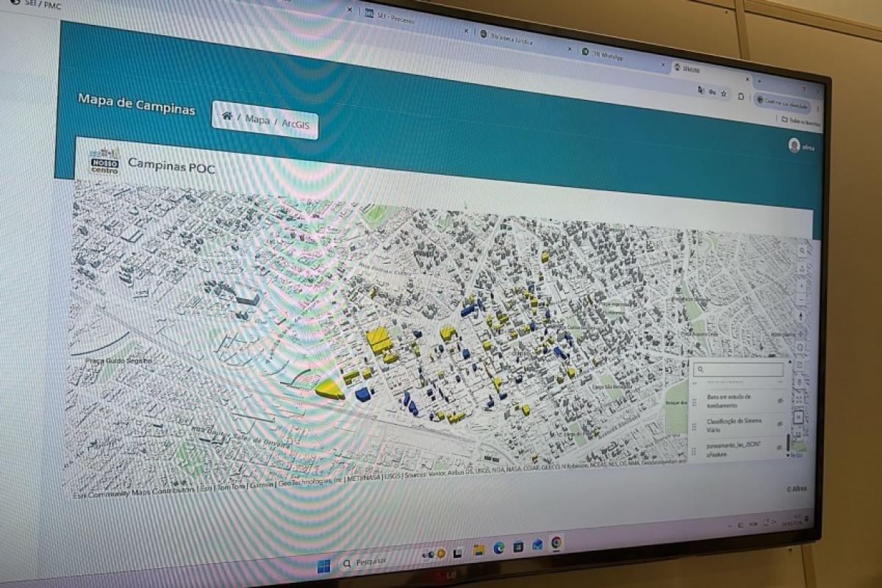
Task: Hide the zoneamento_lei_JSON layer
Action: (780, 448)
